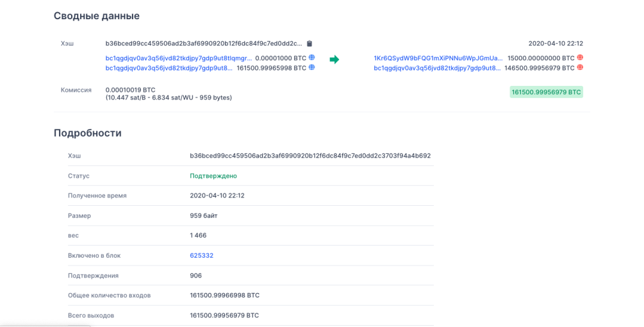
Task: Click the Комиссия label
Action: (76, 90)
